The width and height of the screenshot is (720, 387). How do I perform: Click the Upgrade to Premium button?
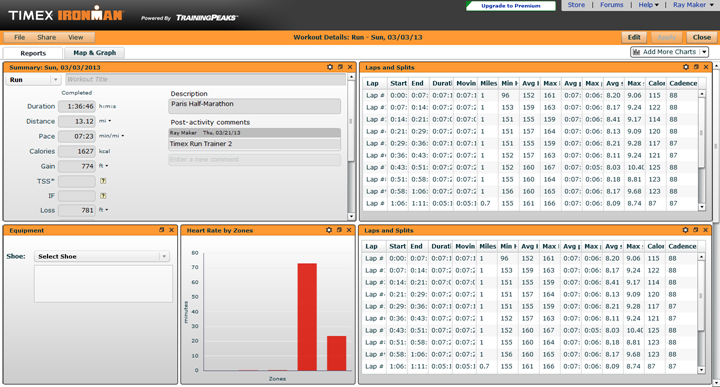pyautogui.click(x=511, y=6)
